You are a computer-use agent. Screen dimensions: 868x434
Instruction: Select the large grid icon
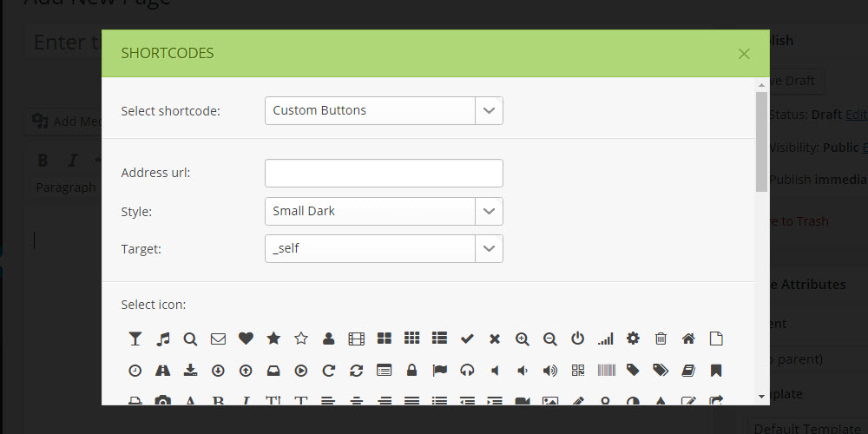pyautogui.click(x=385, y=339)
